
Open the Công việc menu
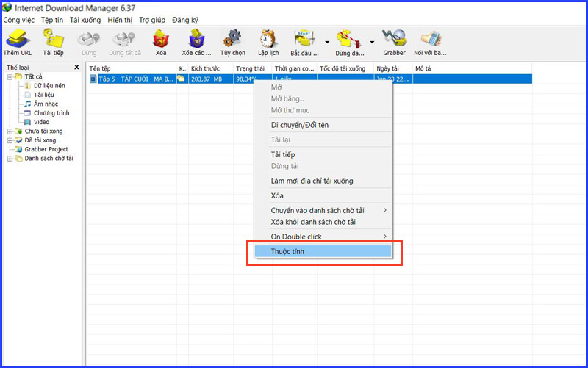19,20
